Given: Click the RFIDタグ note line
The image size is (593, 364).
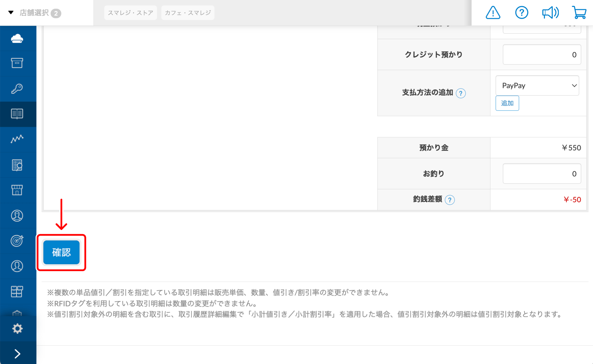Looking at the screenshot, I should 153,304.
